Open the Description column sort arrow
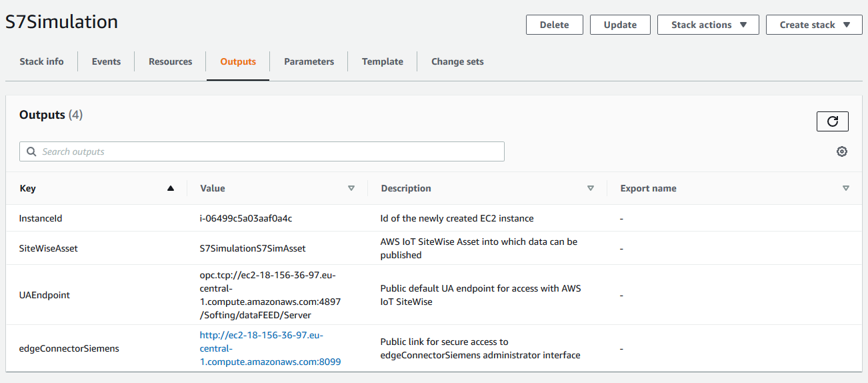The image size is (868, 383). [591, 188]
